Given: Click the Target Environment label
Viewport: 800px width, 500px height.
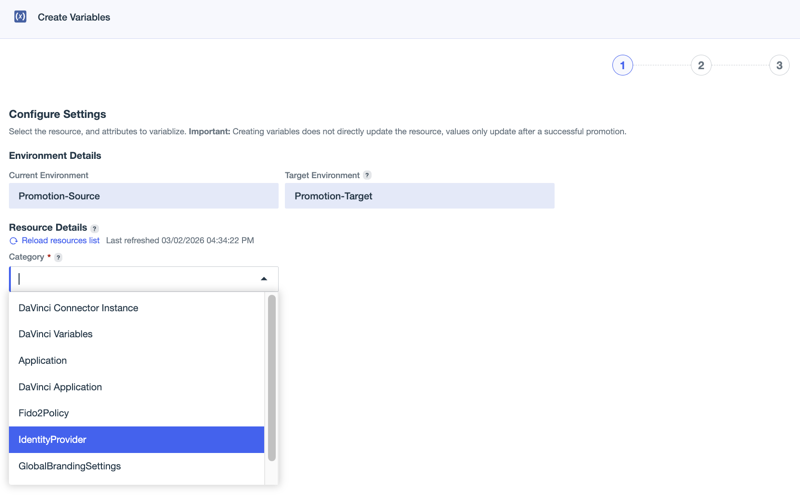Looking at the screenshot, I should 322,176.
